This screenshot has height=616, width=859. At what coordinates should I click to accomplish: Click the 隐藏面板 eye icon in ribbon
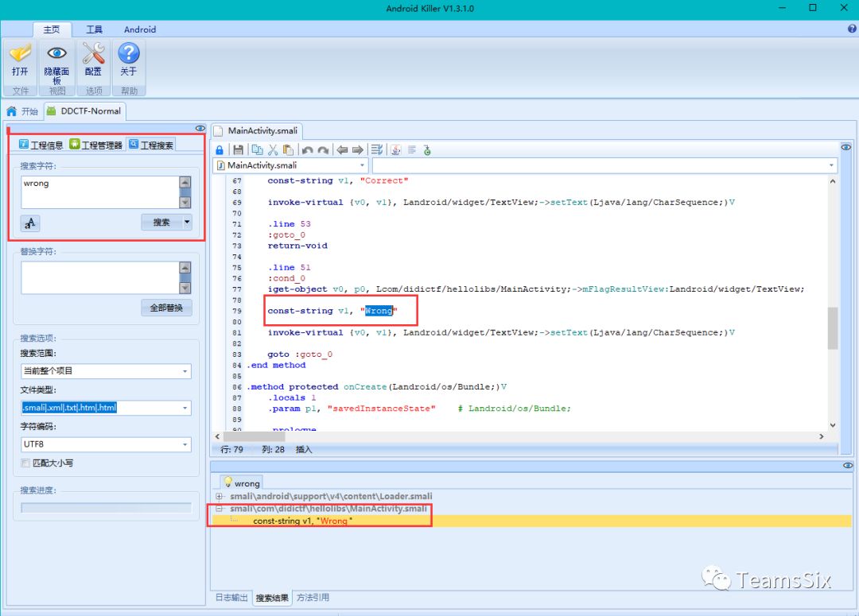[56, 53]
